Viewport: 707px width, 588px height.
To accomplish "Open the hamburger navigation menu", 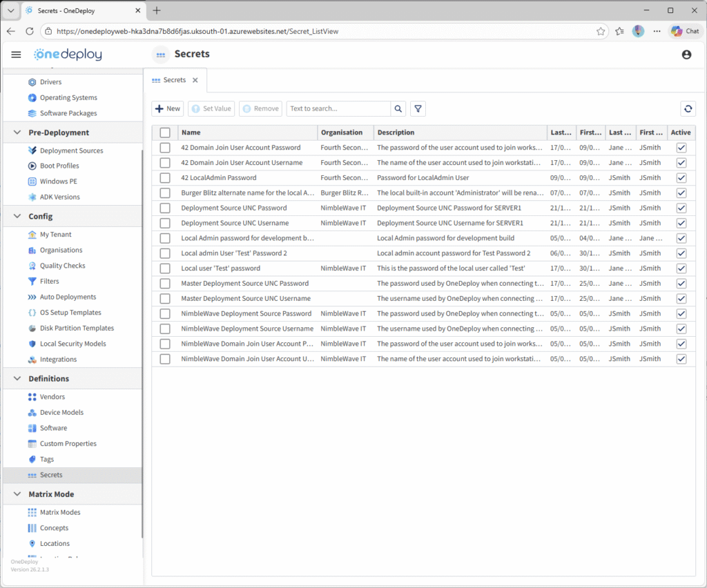I will [17, 55].
